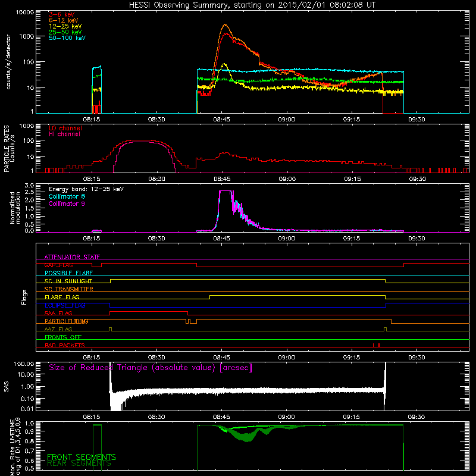Click the FRONTS OFF flag label
Viewport: 476px width, 476px height.
(63, 337)
